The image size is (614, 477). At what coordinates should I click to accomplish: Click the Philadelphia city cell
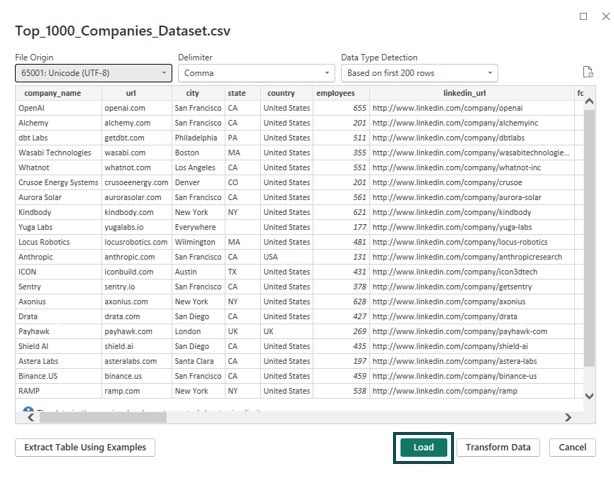tap(199, 138)
